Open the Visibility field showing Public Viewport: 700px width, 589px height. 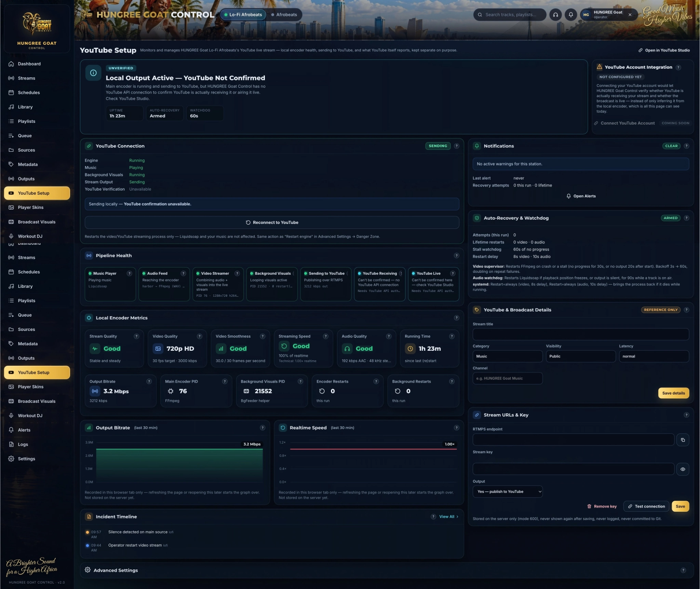tap(581, 356)
